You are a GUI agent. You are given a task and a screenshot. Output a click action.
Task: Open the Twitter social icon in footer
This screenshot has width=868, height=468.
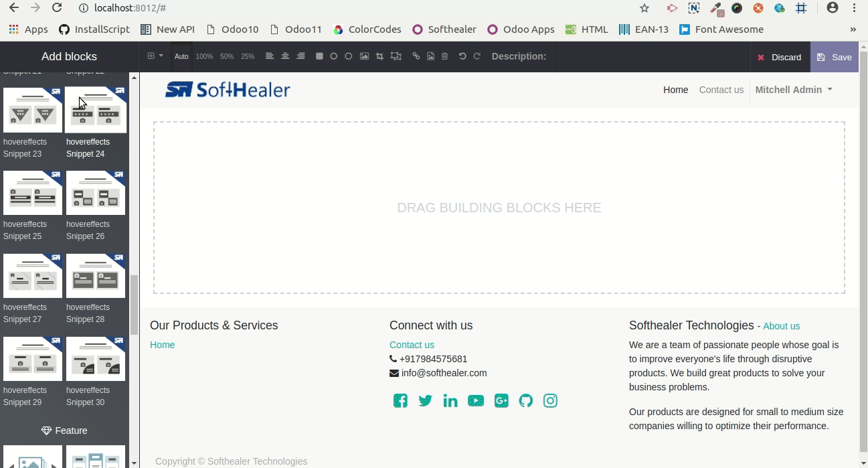click(x=426, y=401)
